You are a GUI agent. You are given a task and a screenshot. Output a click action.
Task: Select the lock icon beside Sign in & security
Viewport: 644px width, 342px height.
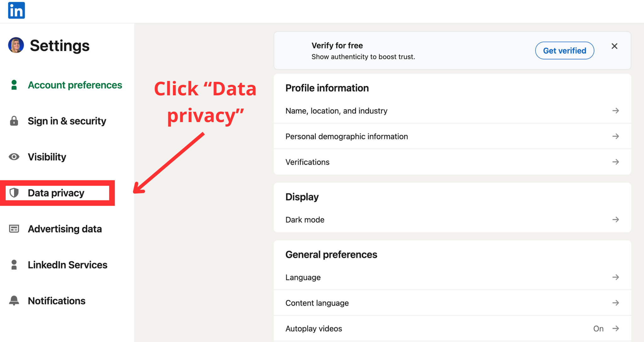(x=14, y=121)
